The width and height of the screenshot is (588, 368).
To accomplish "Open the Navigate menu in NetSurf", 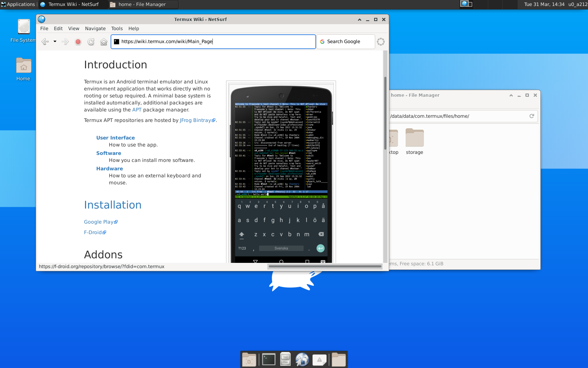I will pyautogui.click(x=95, y=28).
